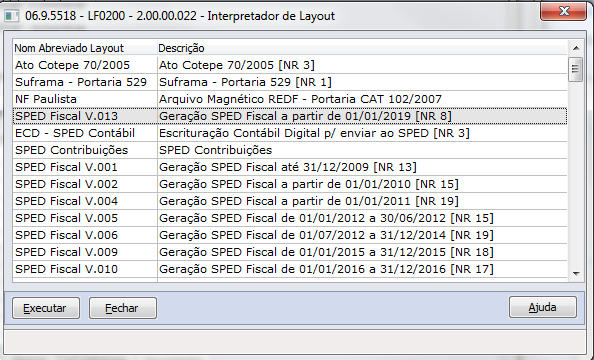The image size is (594, 360).
Task: Click the vertical scrollbar thumb
Action: [575, 69]
